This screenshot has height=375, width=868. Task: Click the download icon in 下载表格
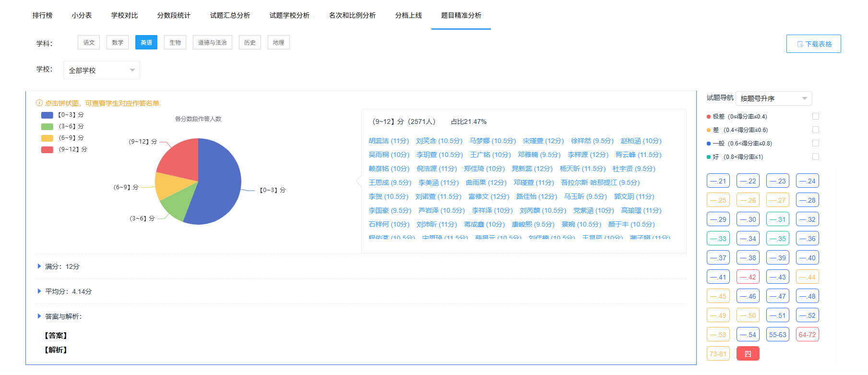[800, 44]
